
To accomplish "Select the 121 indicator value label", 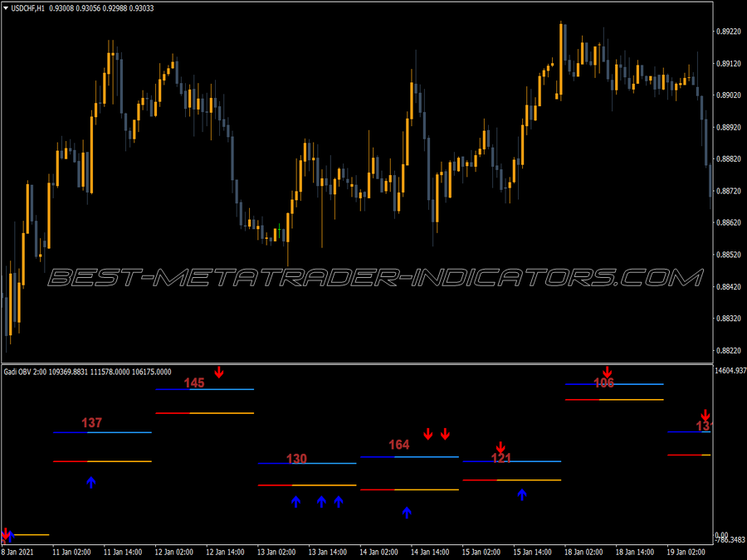I will [x=501, y=458].
